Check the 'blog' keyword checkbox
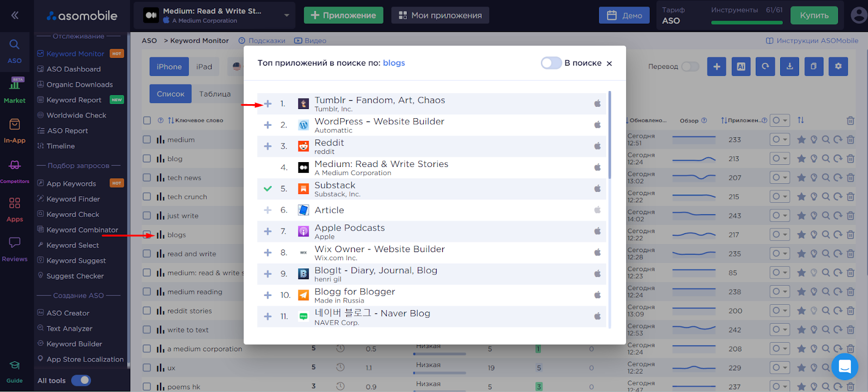This screenshot has height=392, width=868. pos(147,158)
